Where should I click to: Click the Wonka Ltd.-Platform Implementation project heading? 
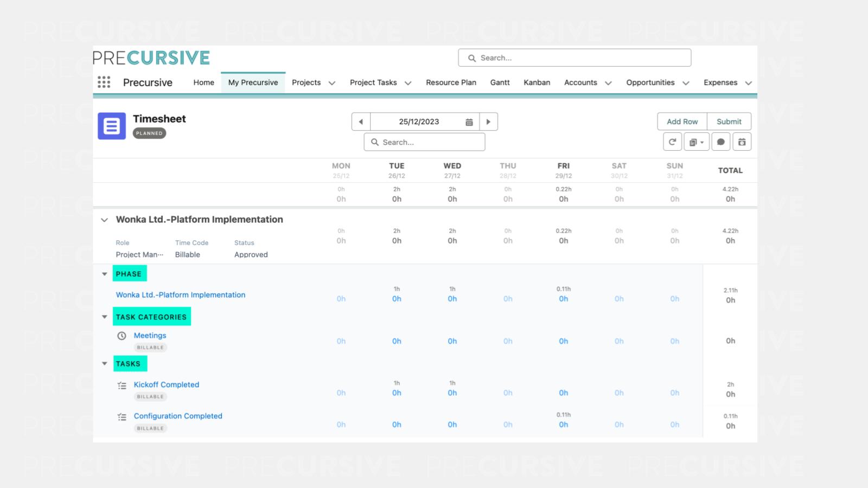click(200, 220)
